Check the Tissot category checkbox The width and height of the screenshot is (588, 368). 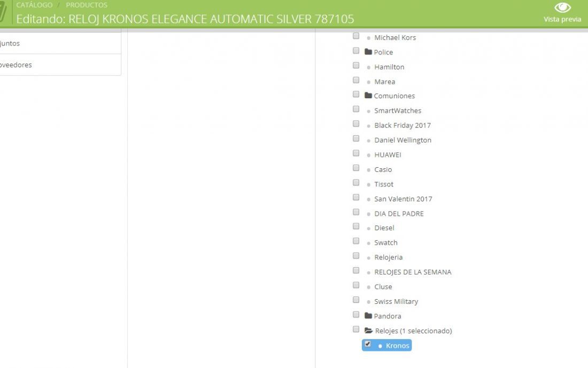click(x=356, y=183)
